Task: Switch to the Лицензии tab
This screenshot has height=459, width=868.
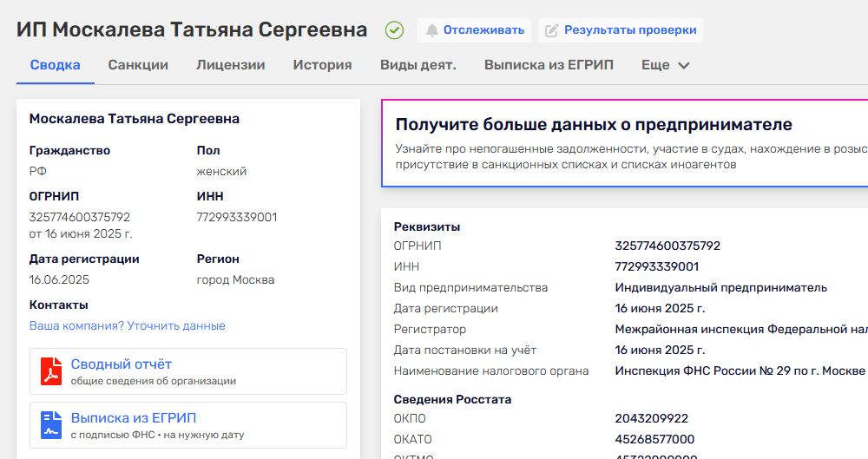Action: [x=230, y=65]
